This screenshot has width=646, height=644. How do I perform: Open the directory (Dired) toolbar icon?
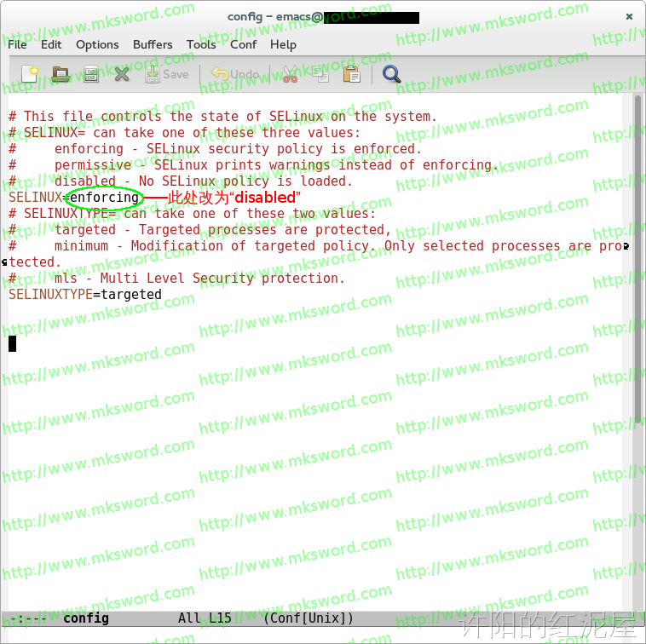[91, 74]
